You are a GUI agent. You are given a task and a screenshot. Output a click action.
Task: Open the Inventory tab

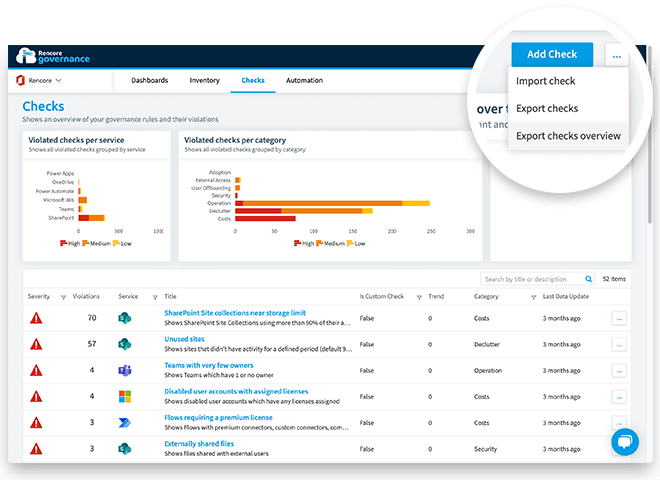point(205,80)
